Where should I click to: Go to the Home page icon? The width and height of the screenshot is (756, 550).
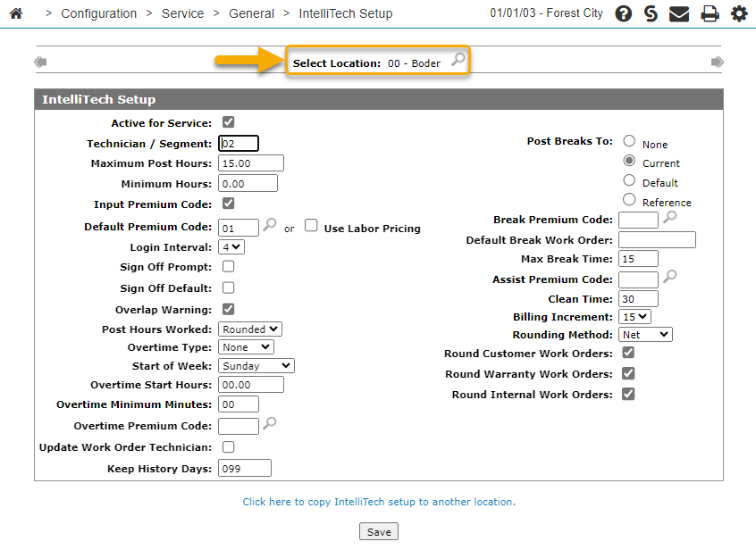16,13
